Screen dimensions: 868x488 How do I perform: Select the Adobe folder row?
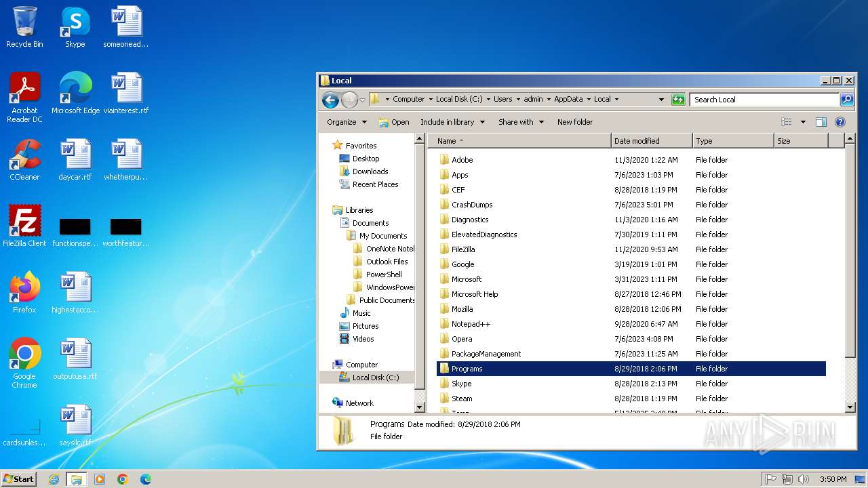pos(631,160)
